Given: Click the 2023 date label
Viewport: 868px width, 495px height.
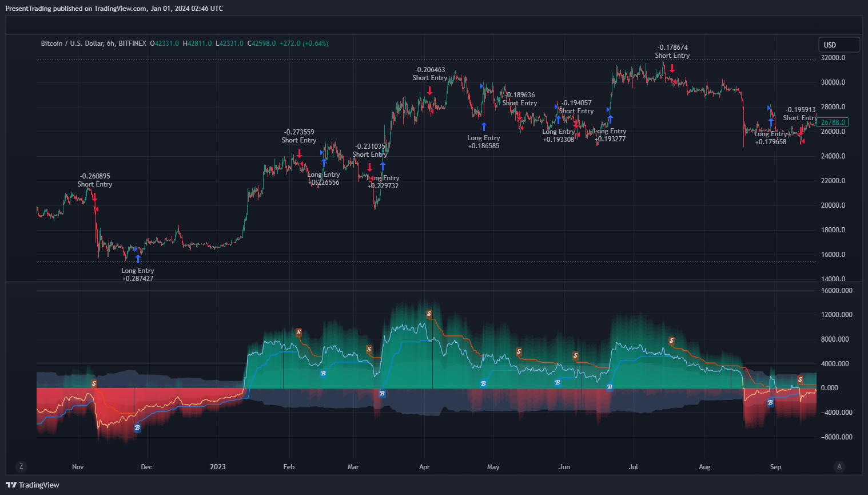Looking at the screenshot, I should [x=218, y=467].
